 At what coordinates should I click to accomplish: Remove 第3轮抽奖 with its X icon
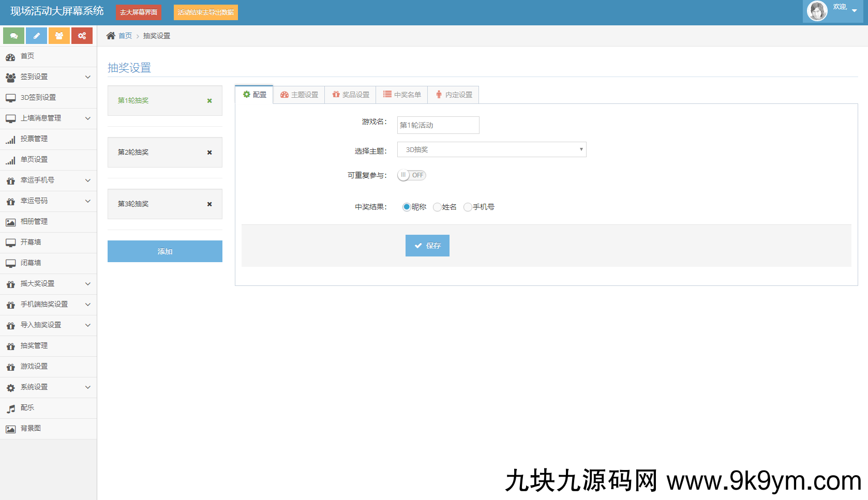coord(209,204)
